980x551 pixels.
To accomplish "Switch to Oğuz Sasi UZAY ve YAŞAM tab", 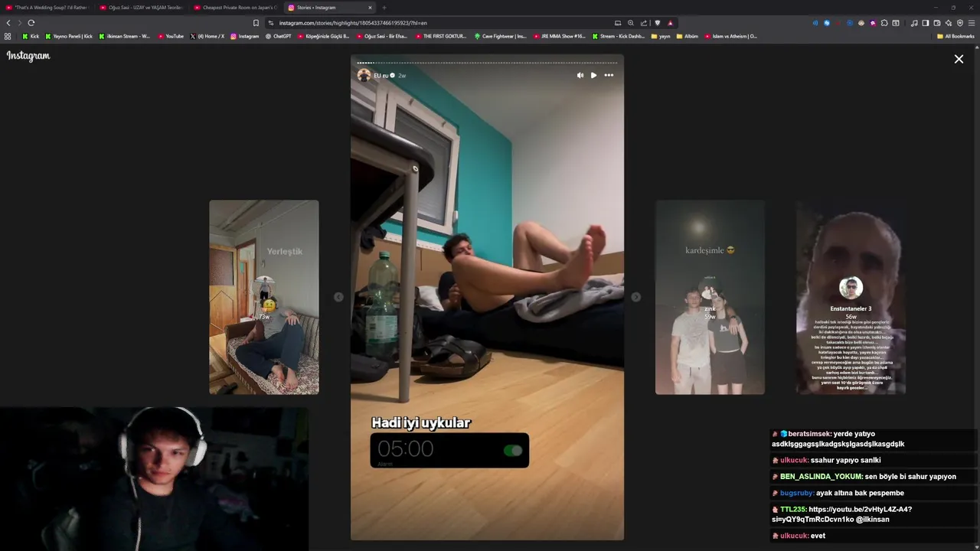I will [141, 8].
